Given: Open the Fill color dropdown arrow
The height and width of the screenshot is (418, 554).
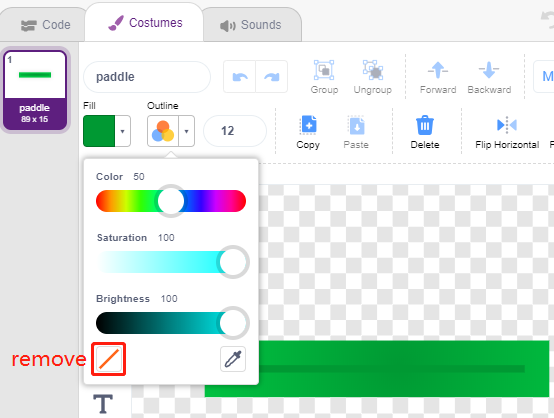Looking at the screenshot, I should 123,131.
